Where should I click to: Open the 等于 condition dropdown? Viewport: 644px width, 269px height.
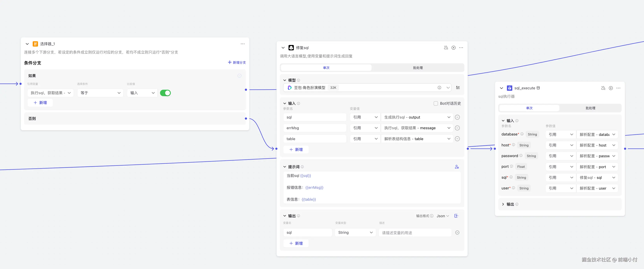point(100,93)
